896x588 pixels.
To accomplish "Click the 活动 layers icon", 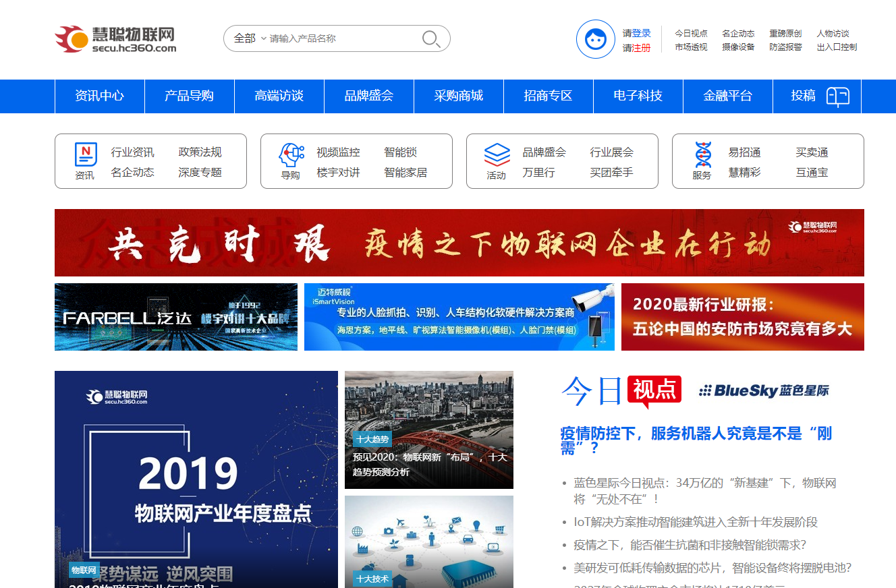I will (x=497, y=155).
